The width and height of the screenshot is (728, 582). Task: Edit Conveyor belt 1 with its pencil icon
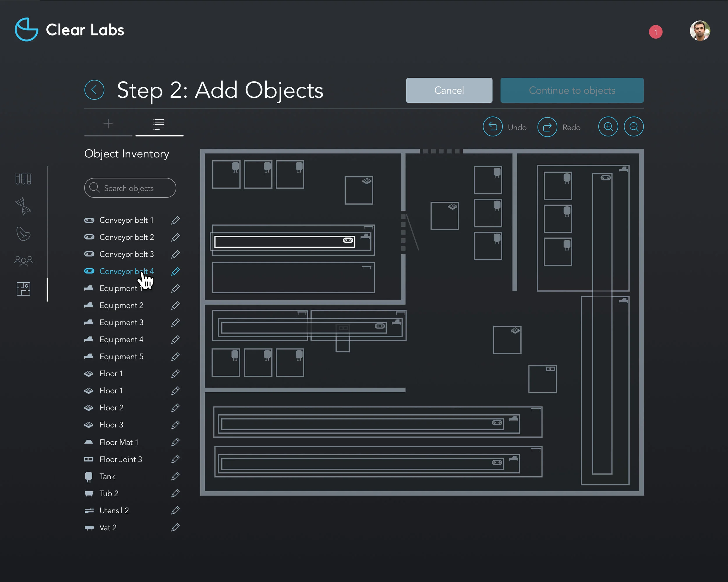175,220
